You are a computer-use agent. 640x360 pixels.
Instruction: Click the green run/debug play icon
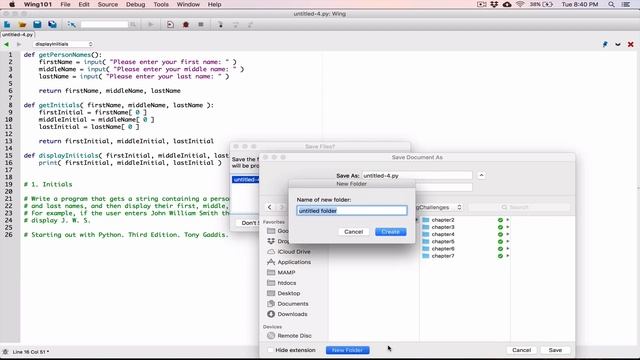pyautogui.click(x=151, y=24)
